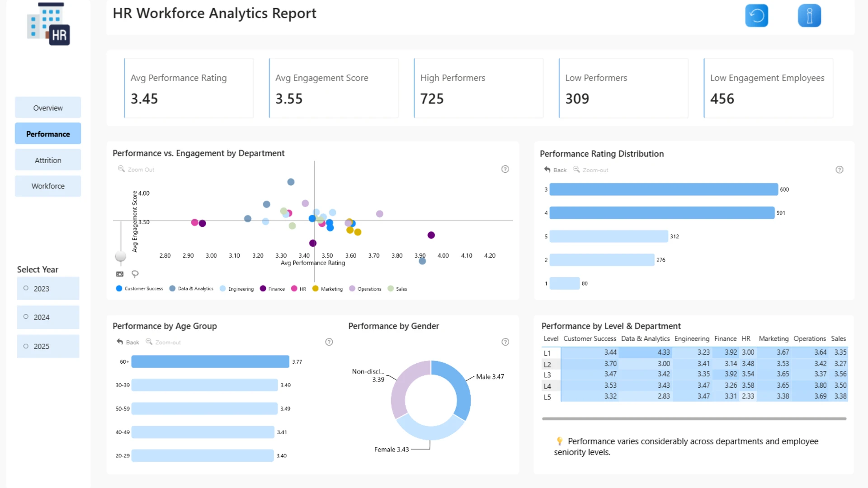This screenshot has height=488, width=868.
Task: Click the vertical zoom slider handle on scatter chart
Action: (x=120, y=256)
